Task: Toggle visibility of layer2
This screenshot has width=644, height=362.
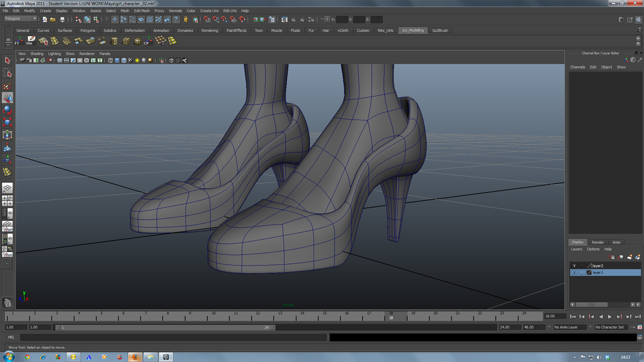Action: click(x=574, y=265)
